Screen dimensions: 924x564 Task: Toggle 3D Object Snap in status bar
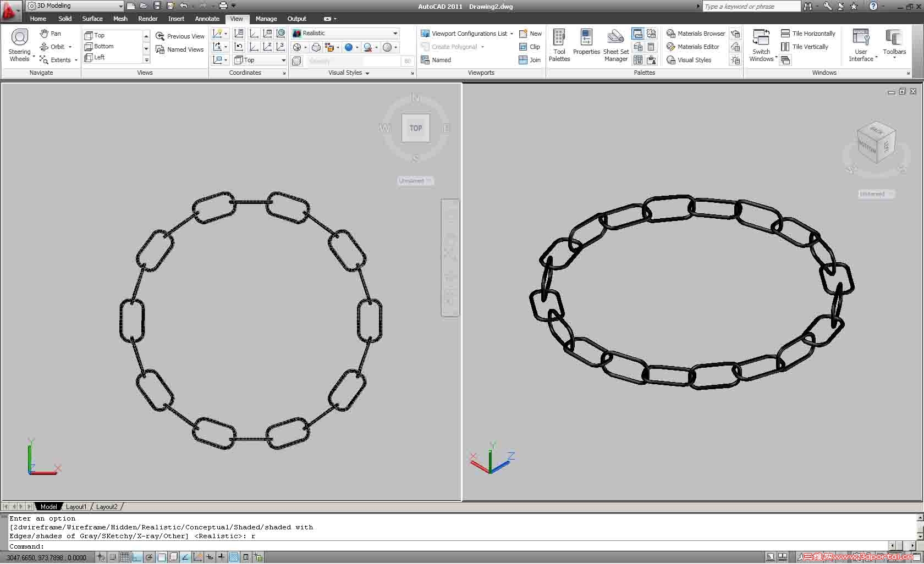click(x=173, y=557)
